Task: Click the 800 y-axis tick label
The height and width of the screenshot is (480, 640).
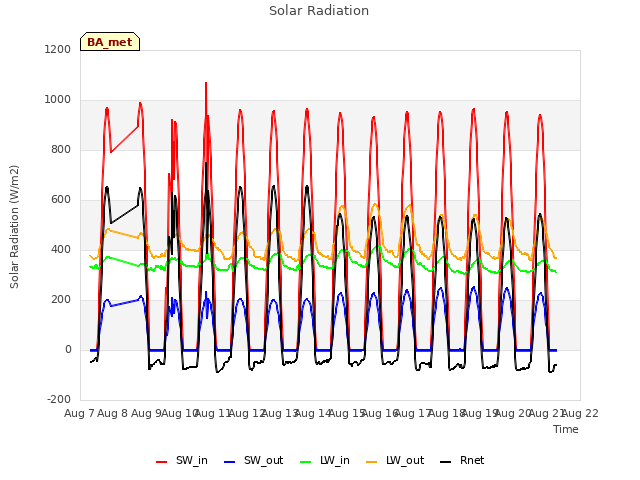Action: (x=61, y=149)
